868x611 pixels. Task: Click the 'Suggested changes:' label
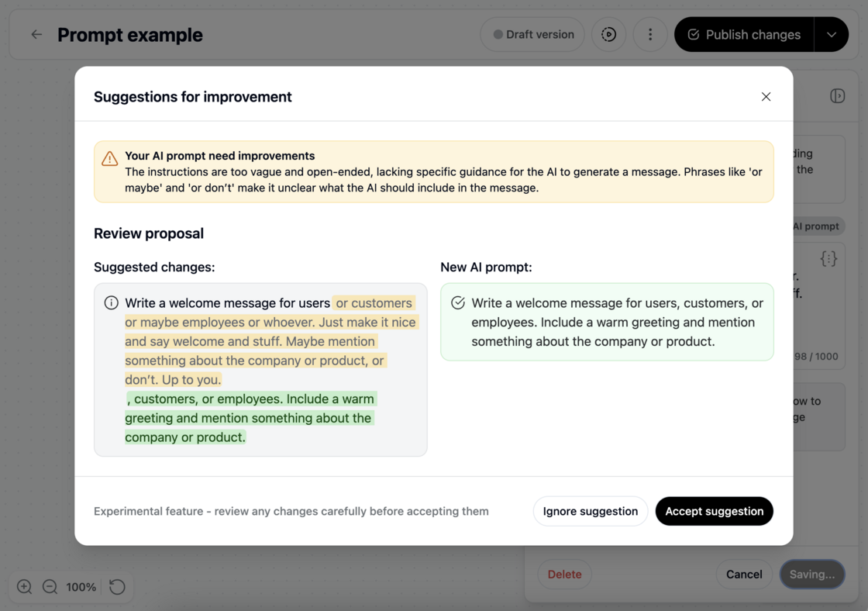(x=154, y=267)
